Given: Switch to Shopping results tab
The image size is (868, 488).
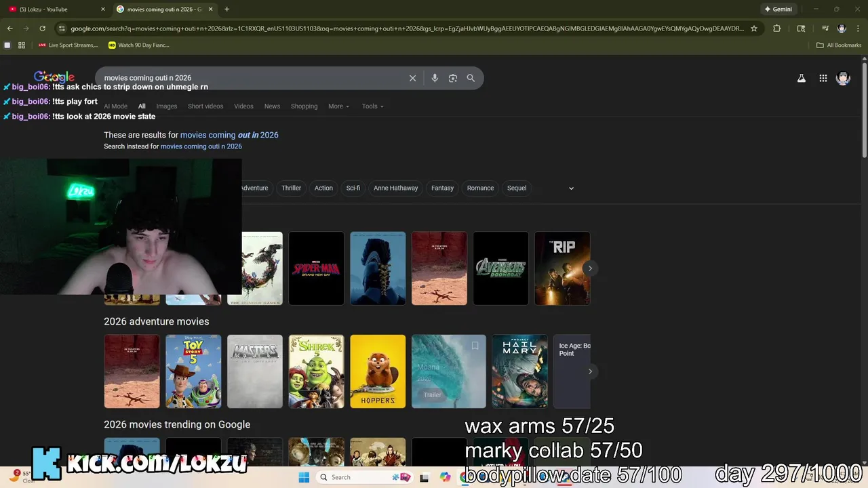Looking at the screenshot, I should [x=304, y=106].
